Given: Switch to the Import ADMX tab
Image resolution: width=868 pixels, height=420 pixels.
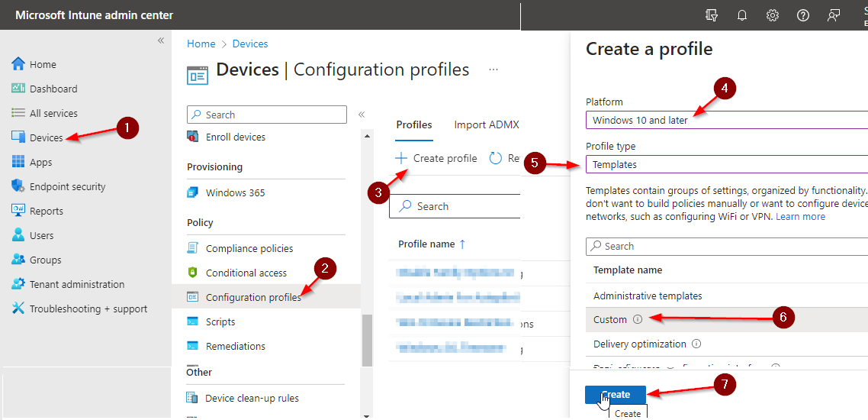Looking at the screenshot, I should click(x=487, y=124).
